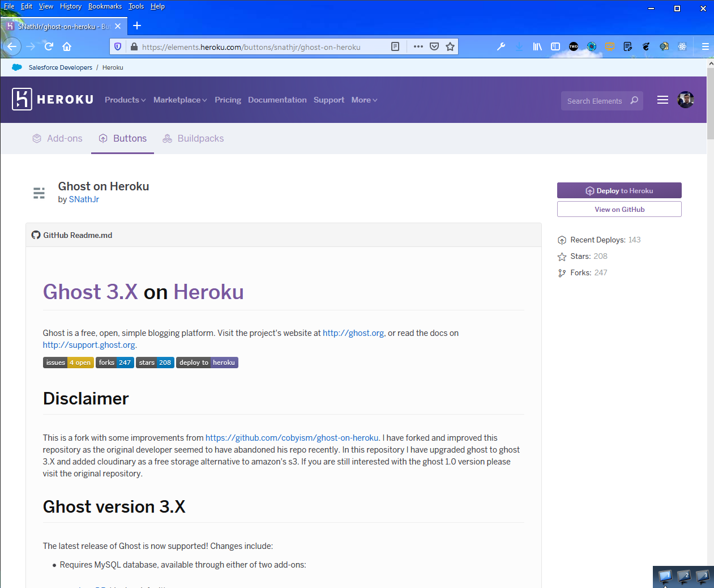This screenshot has width=714, height=588.
Task: Open page actions three-dot menu
Action: pos(418,46)
